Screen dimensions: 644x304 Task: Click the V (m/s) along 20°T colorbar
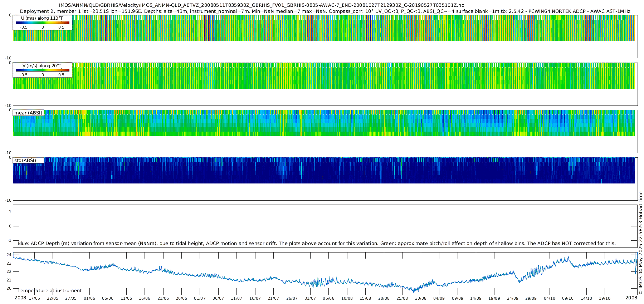click(43, 70)
